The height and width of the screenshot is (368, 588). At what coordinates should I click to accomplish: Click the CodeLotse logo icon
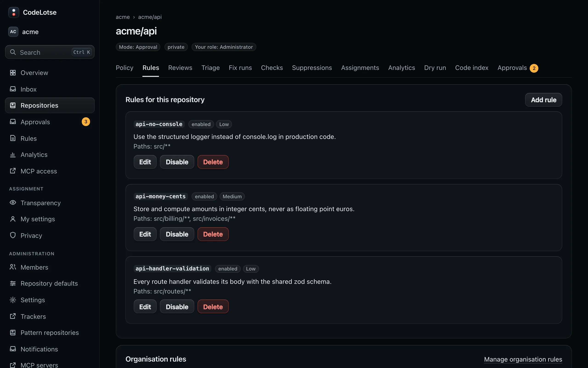(14, 12)
